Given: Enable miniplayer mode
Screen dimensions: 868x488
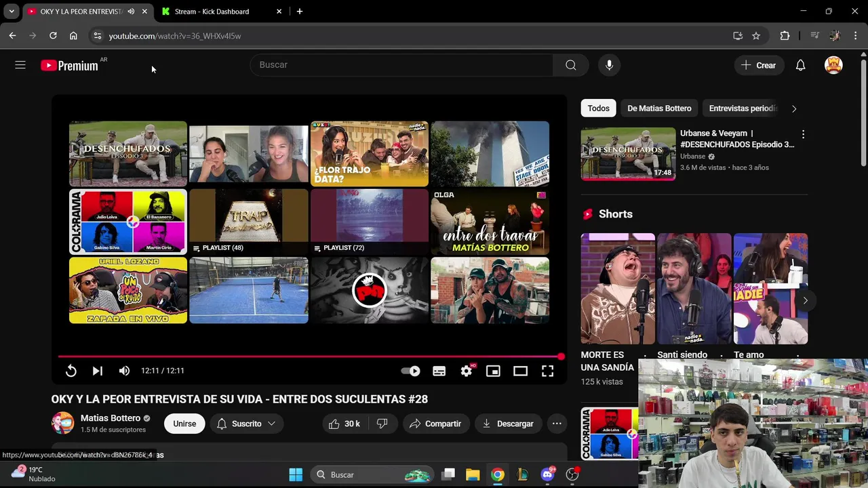Looking at the screenshot, I should 493,371.
